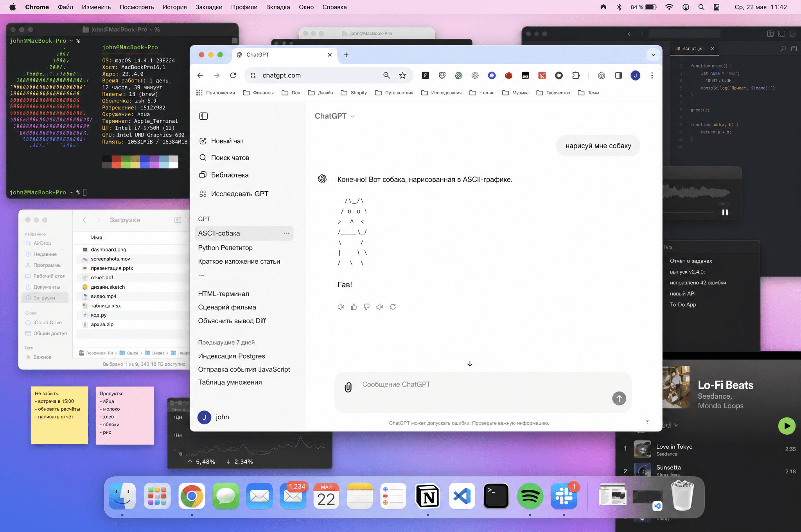Click the thumbs up icon under response
801x532 pixels.
[354, 307]
